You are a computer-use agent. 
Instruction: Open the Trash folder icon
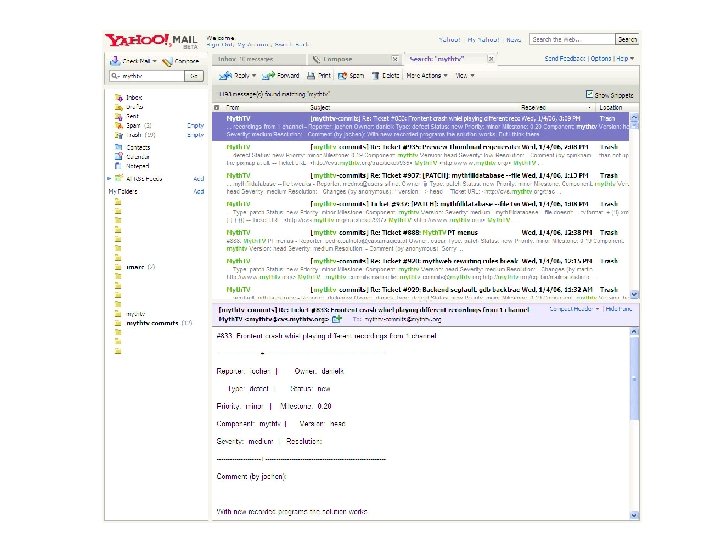click(x=119, y=135)
